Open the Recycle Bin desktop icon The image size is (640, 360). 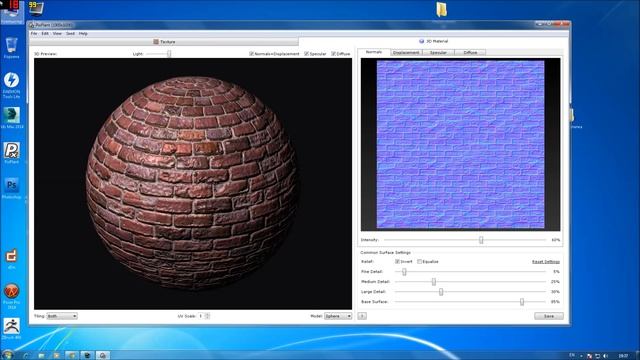11,46
